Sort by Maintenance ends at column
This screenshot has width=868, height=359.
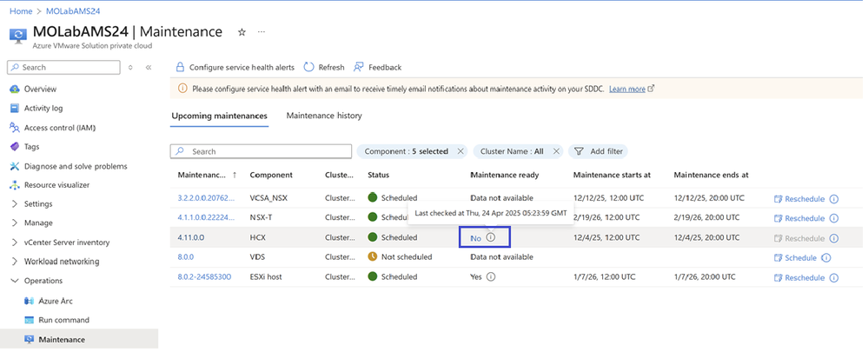coord(711,175)
